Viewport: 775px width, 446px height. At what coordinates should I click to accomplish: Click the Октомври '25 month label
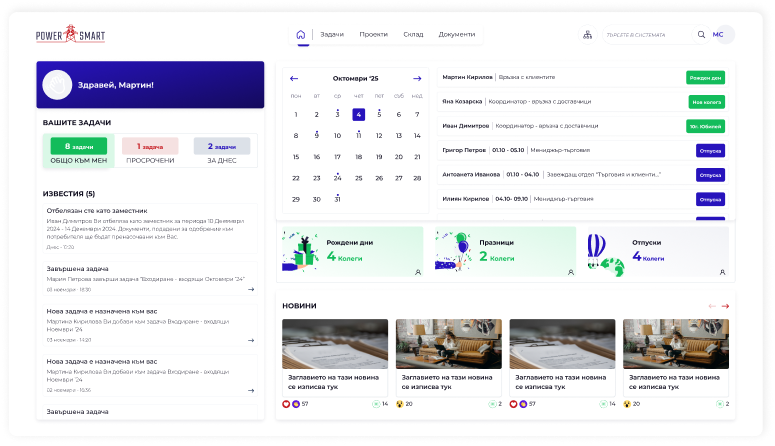355,79
